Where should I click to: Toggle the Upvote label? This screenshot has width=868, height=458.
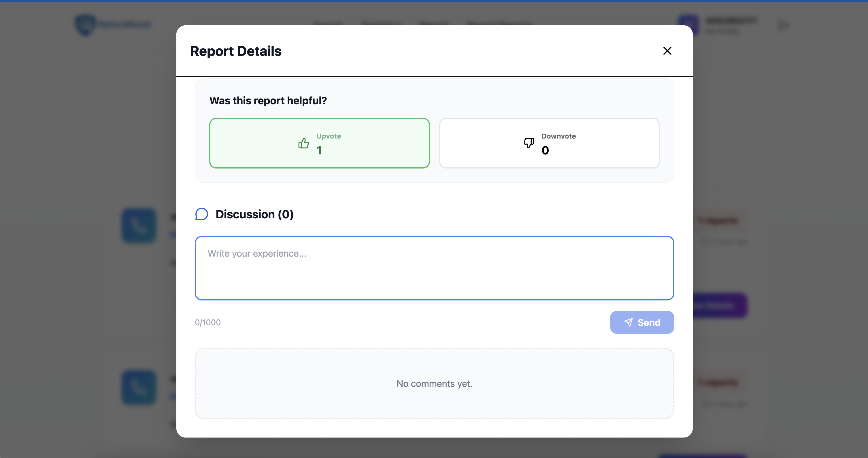coord(329,136)
